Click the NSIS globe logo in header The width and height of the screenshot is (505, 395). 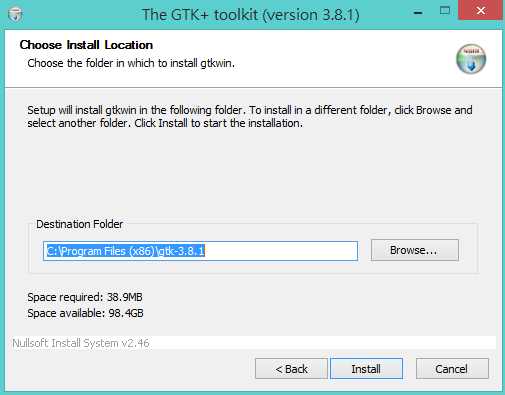471,59
